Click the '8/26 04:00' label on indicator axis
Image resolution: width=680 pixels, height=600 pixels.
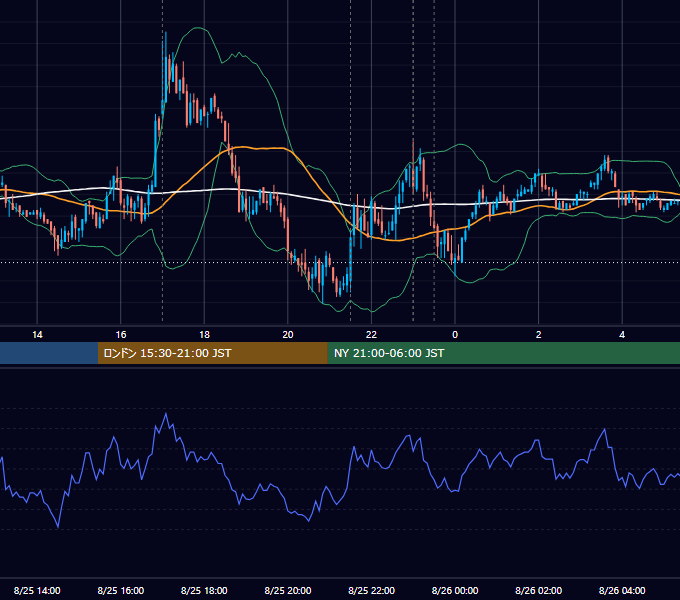622,590
